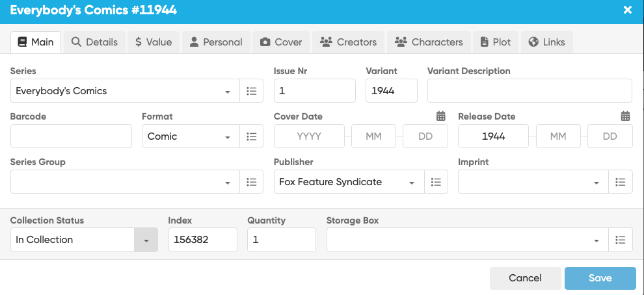Open the Cover Date calendar picker
The width and height of the screenshot is (644, 295).
coord(441,116)
